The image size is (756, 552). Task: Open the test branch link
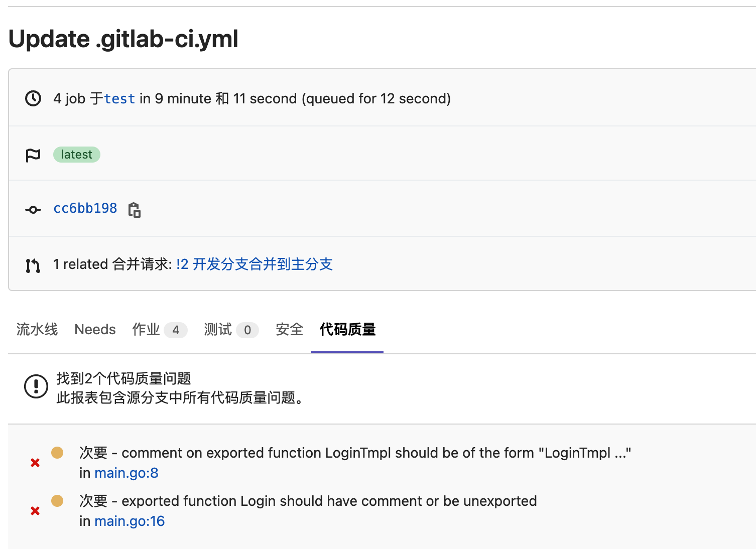point(119,99)
